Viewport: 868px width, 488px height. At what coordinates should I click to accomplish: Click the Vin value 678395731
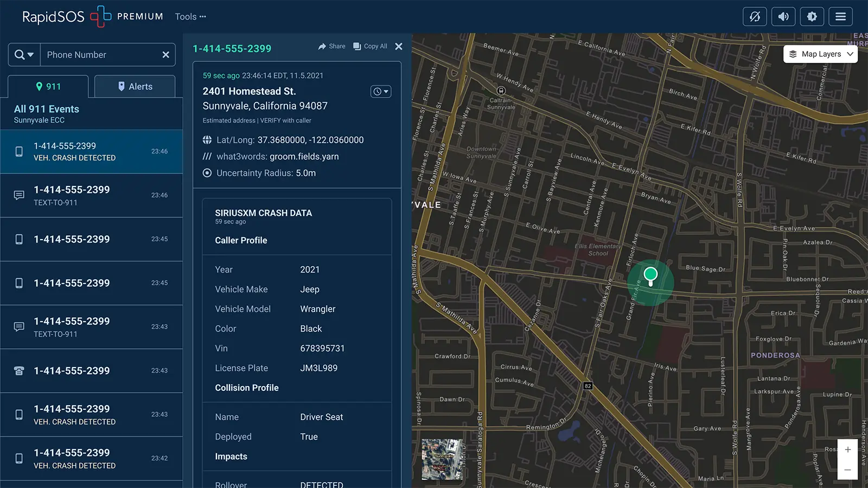pos(322,349)
